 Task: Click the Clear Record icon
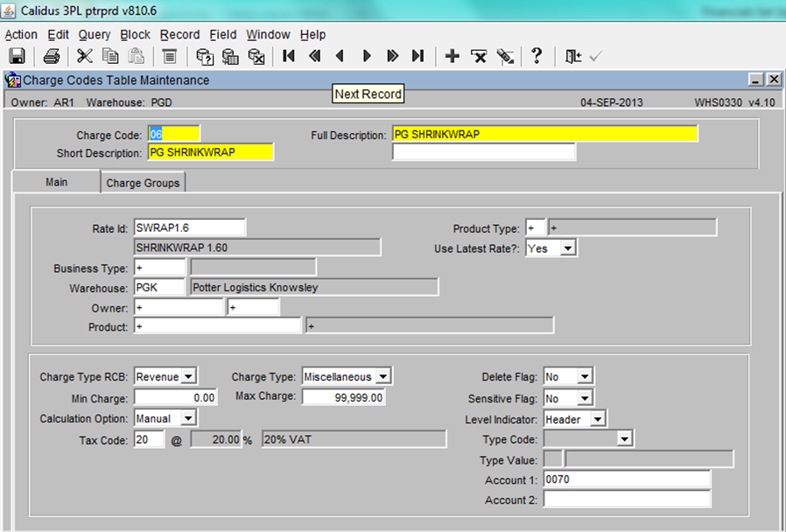(x=505, y=56)
